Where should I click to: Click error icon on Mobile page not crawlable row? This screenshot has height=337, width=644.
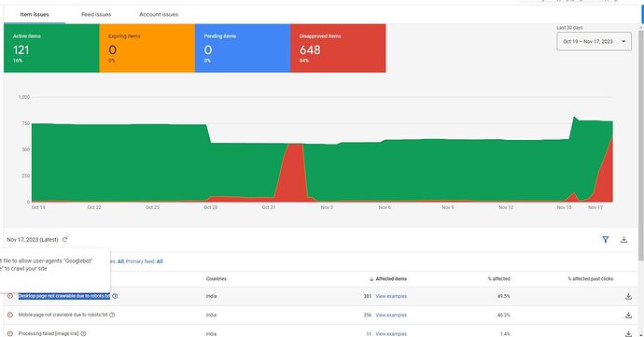click(10, 315)
